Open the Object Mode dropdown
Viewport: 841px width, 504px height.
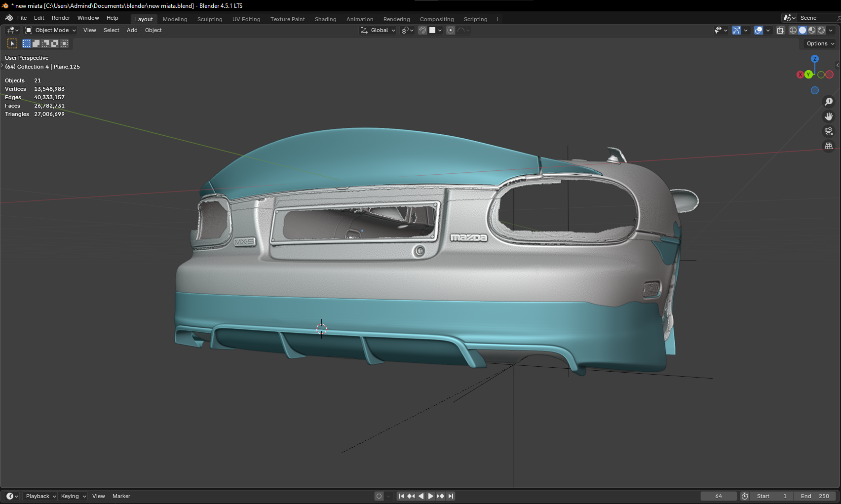click(x=51, y=30)
